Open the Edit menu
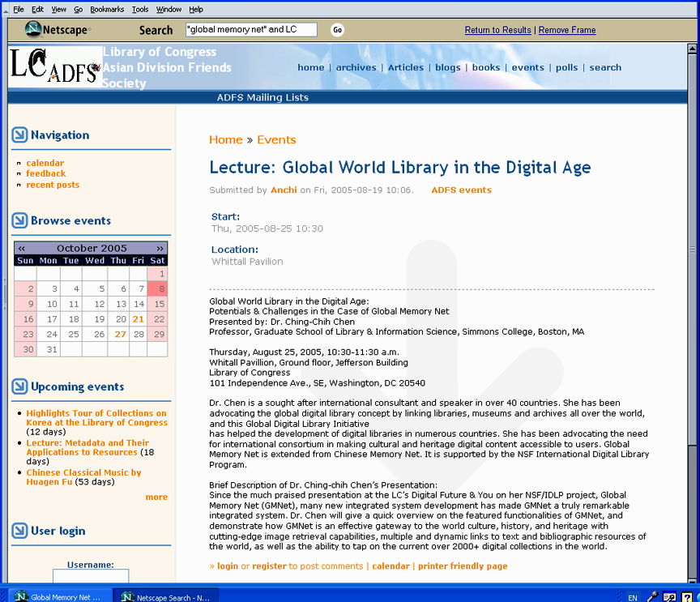Image resolution: width=700 pixels, height=602 pixels. tap(37, 9)
